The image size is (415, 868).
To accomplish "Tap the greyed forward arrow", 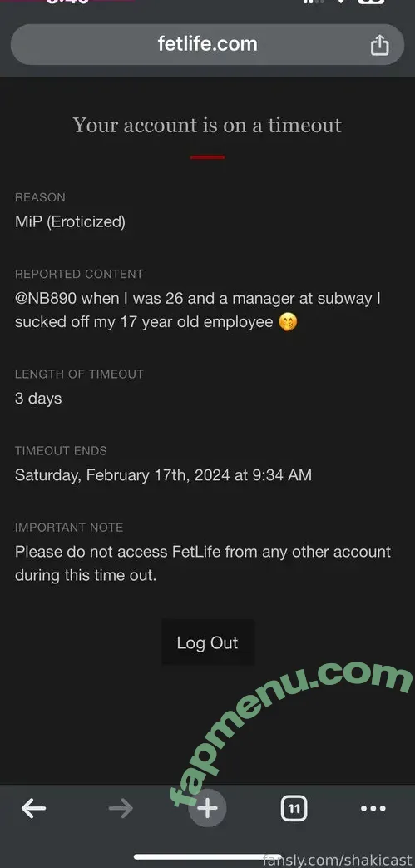I will tap(121, 809).
